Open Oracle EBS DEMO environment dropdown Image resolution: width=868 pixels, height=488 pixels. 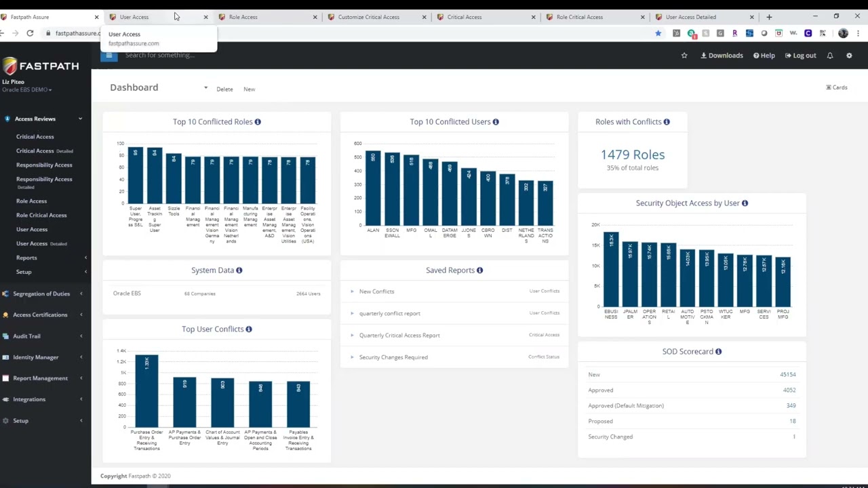(27, 89)
